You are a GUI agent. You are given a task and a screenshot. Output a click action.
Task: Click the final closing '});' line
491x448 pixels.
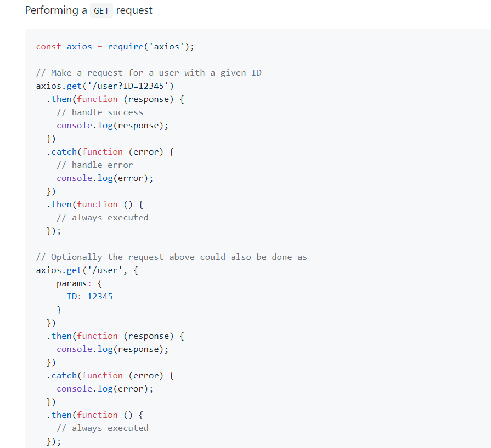pyautogui.click(x=54, y=441)
